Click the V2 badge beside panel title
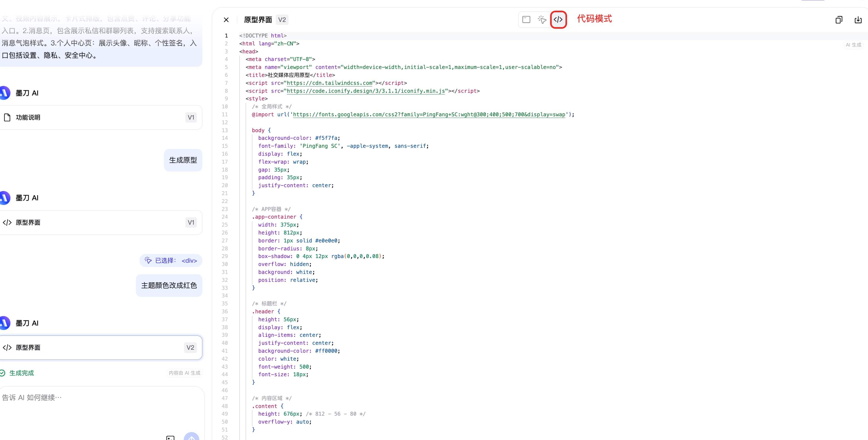This screenshot has width=868, height=440. (x=282, y=20)
